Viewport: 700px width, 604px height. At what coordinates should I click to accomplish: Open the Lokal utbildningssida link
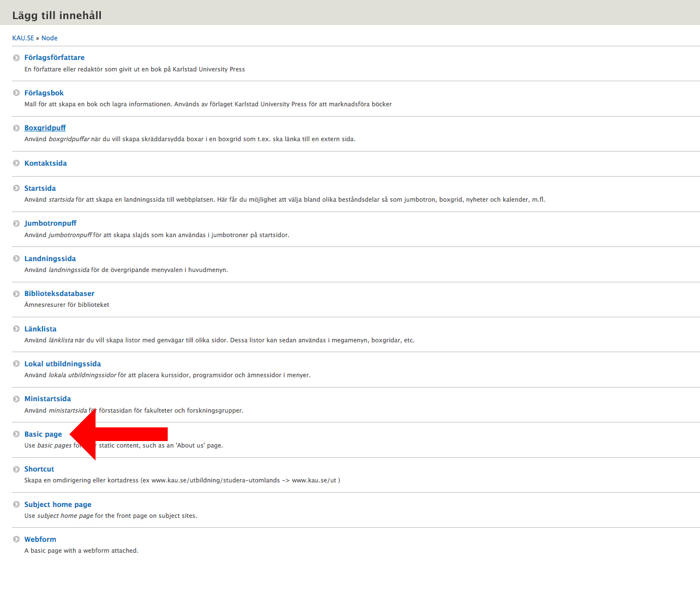click(63, 364)
